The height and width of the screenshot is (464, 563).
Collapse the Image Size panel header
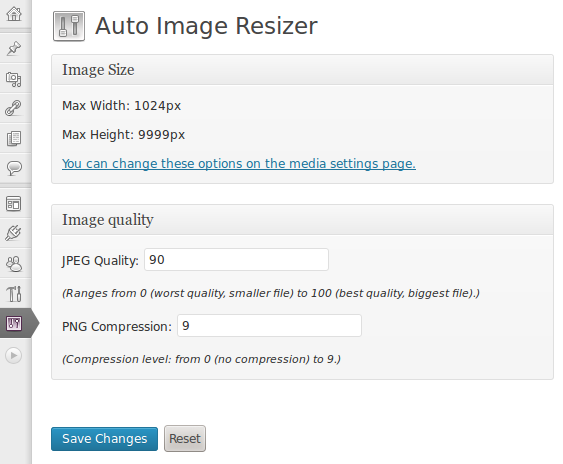click(302, 70)
